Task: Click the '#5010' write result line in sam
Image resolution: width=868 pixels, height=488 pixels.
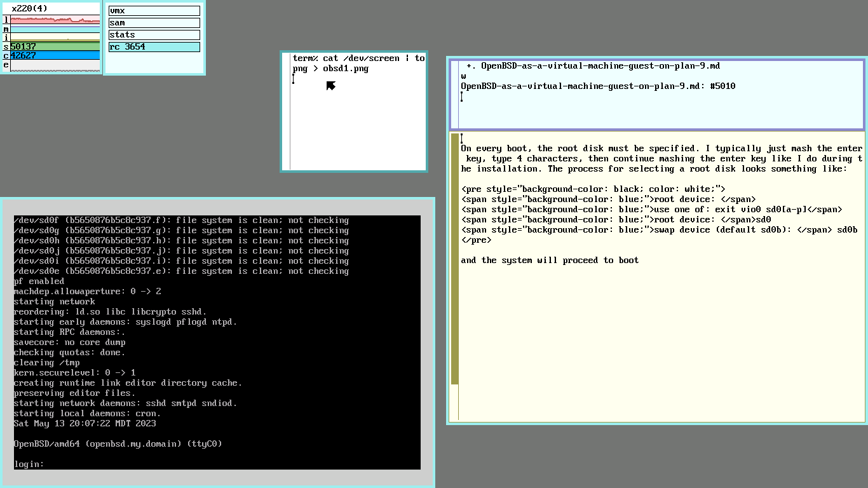Action: [x=598, y=86]
